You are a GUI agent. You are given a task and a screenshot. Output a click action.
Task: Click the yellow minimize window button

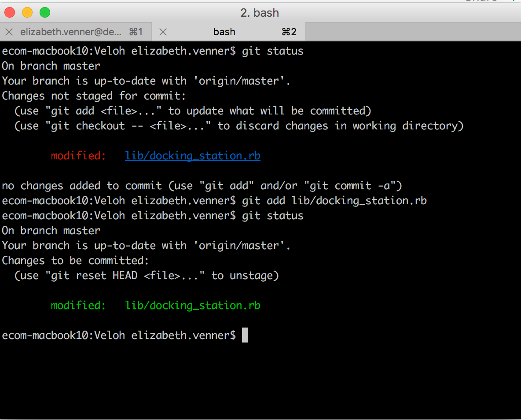point(27,13)
